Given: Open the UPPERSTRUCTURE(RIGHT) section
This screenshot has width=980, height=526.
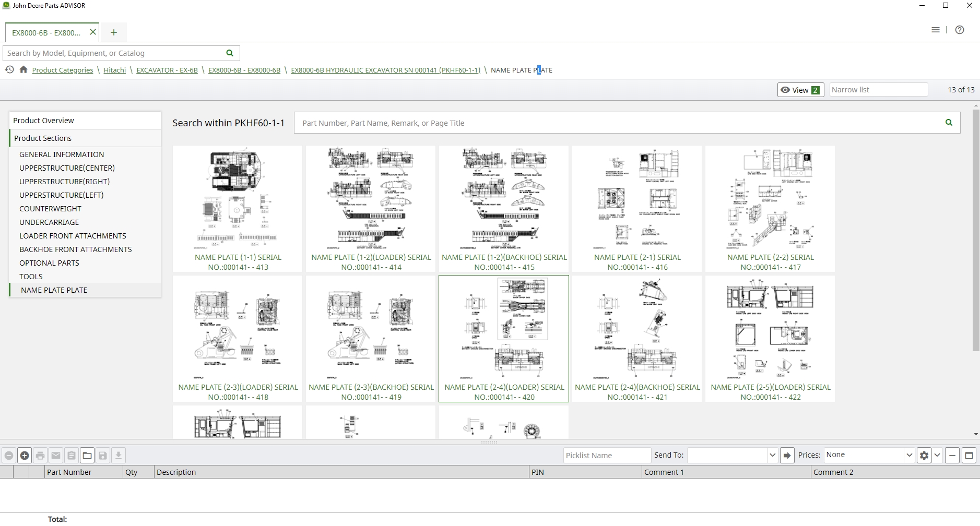Looking at the screenshot, I should [x=64, y=182].
